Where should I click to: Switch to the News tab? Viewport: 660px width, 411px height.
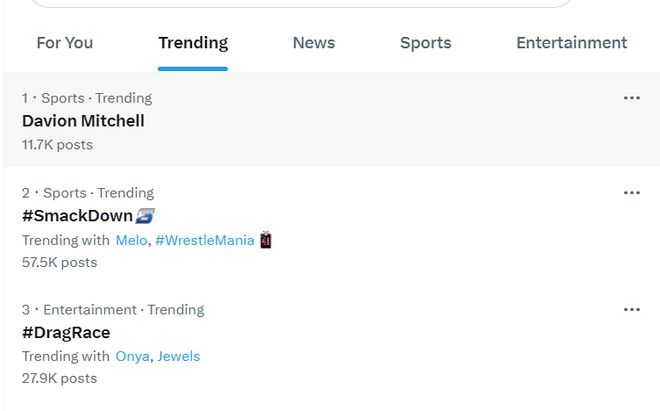click(x=314, y=43)
